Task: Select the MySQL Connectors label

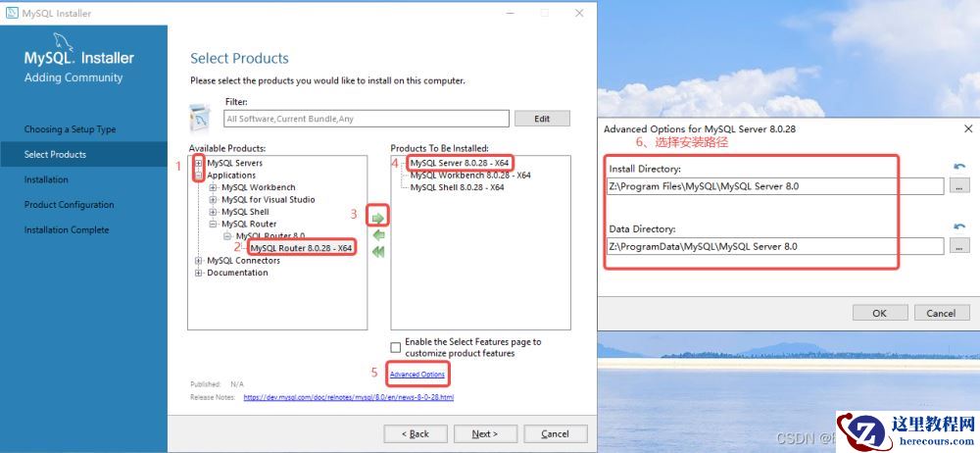Action: pos(244,260)
